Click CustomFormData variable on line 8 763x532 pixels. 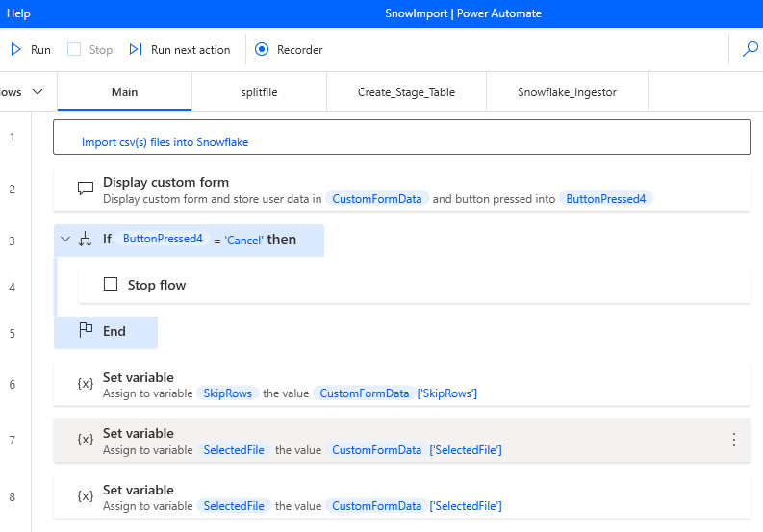coord(376,506)
